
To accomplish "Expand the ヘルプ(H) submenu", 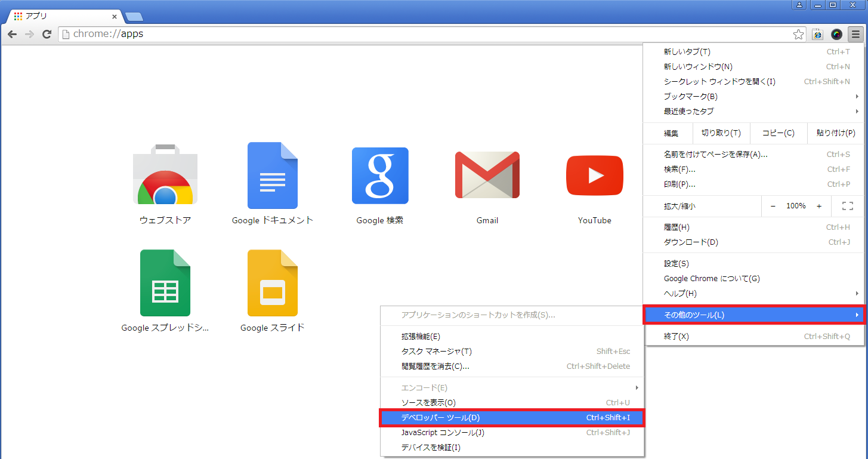I will [754, 294].
